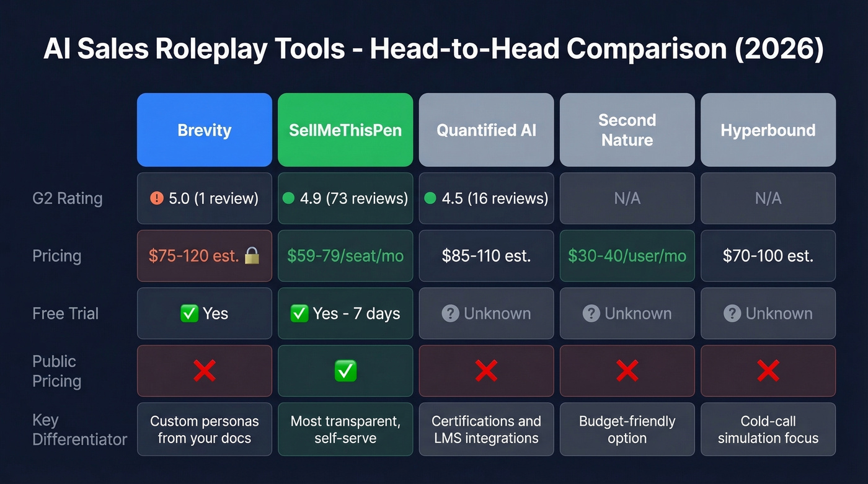Click the green dot beside 4.9 rating

[x=288, y=198]
